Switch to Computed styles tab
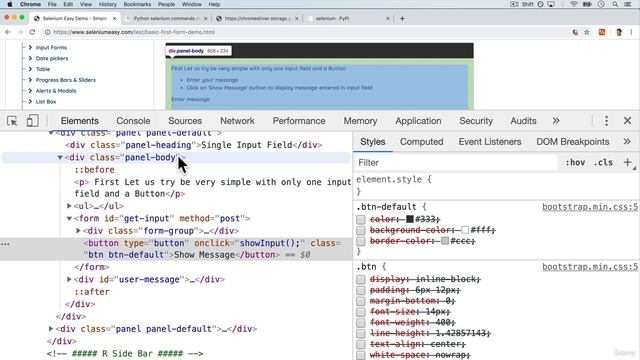The width and height of the screenshot is (640, 360). click(x=421, y=142)
